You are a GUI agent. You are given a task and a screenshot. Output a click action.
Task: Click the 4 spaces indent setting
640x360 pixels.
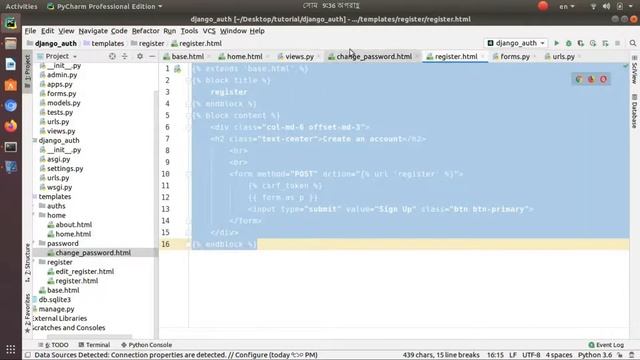tap(559, 355)
